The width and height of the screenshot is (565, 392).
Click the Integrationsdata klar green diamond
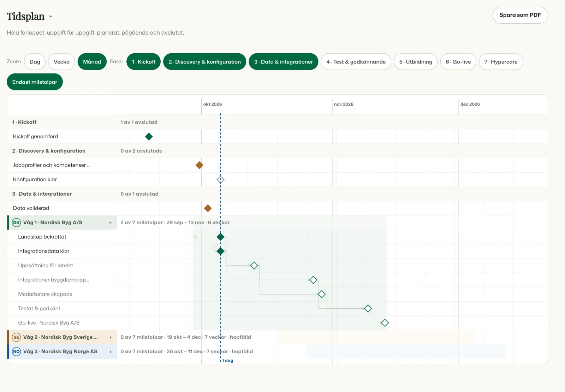pyautogui.click(x=221, y=251)
